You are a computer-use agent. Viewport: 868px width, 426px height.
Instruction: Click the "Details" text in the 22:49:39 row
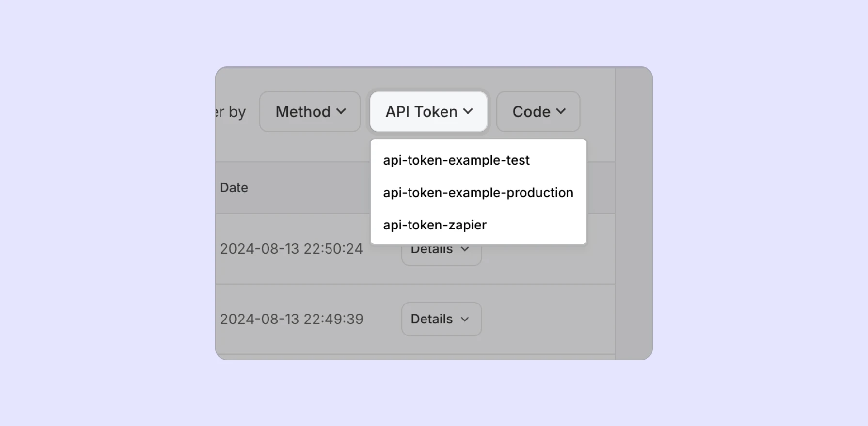coord(431,319)
